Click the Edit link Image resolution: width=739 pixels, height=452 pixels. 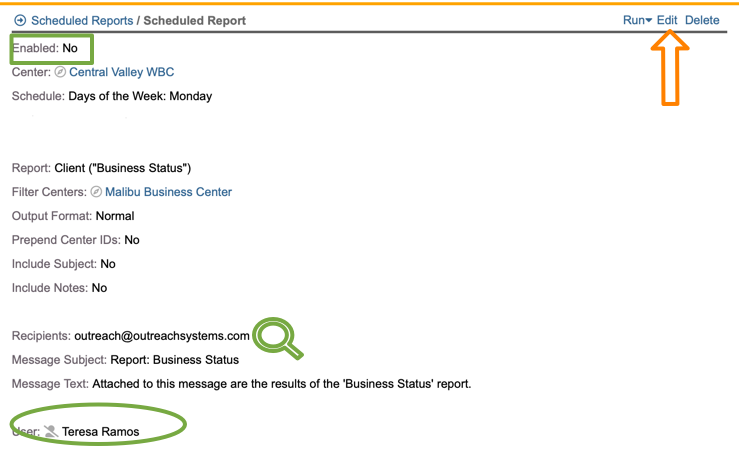[x=667, y=20]
